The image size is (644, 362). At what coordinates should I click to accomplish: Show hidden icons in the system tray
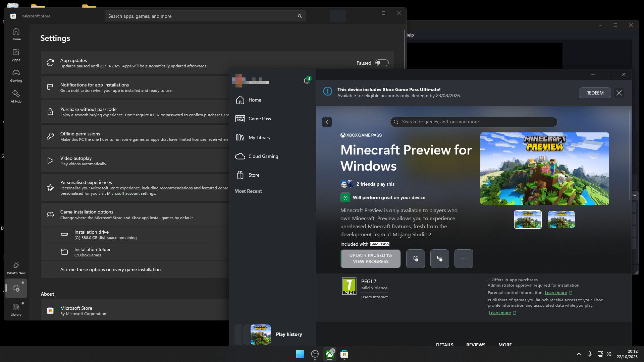(579, 354)
